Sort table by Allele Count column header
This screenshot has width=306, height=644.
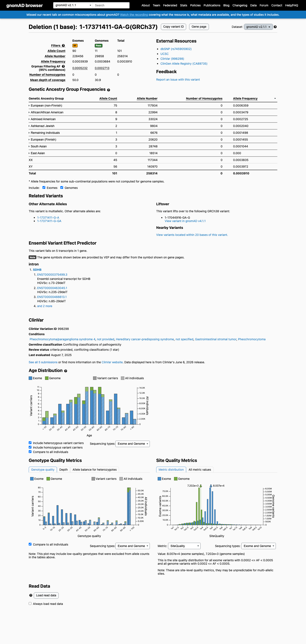click(x=108, y=98)
